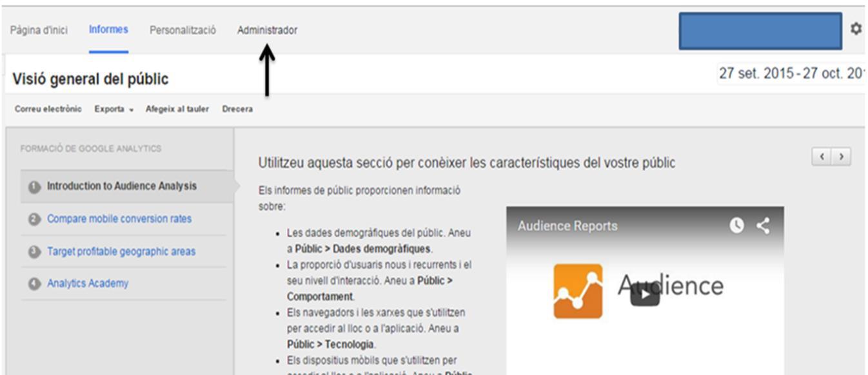Click the Drecera button
The image size is (868, 375).
pyautogui.click(x=237, y=109)
